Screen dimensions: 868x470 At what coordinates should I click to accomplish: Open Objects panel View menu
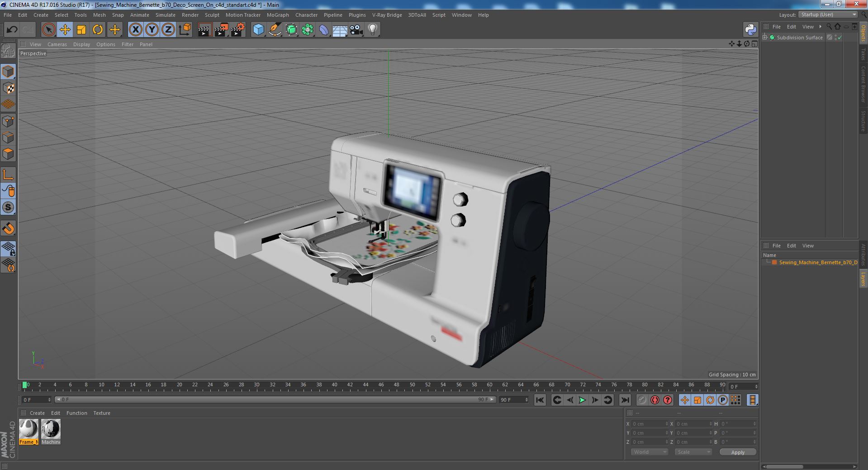point(808,27)
